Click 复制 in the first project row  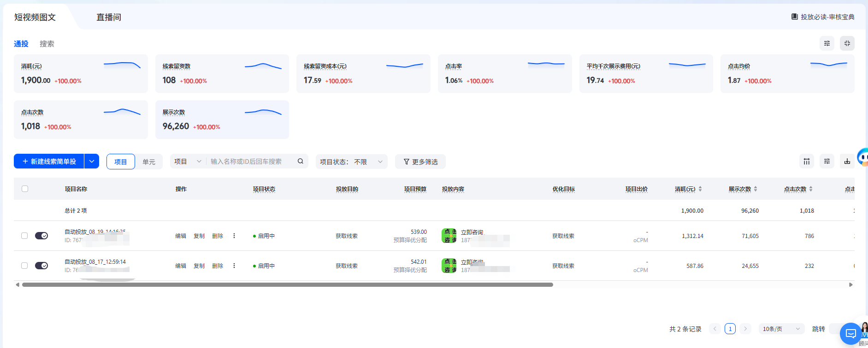199,236
